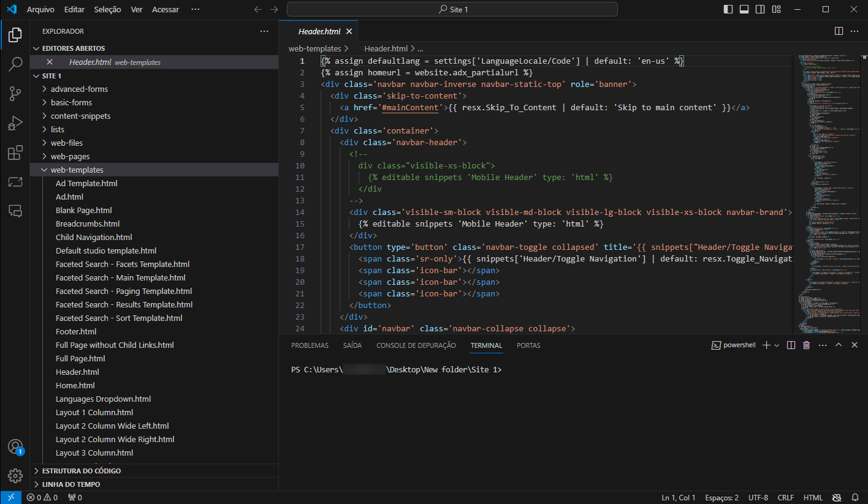Image resolution: width=868 pixels, height=504 pixels.
Task: Open the Search view in activity bar
Action: pos(15,64)
